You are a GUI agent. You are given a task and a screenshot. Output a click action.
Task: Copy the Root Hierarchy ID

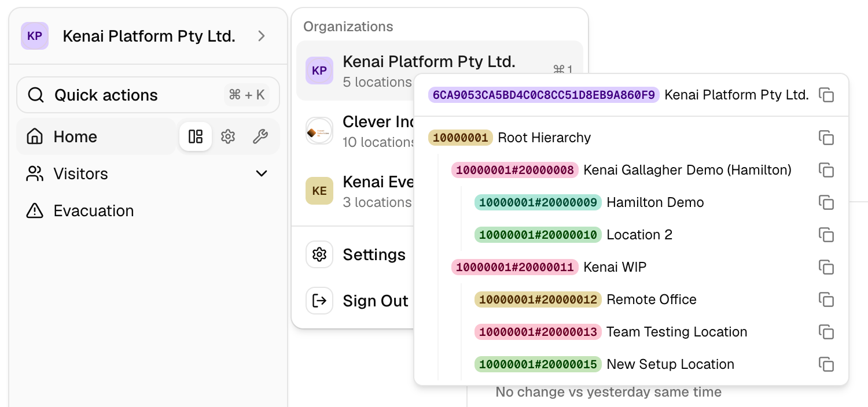(x=826, y=138)
